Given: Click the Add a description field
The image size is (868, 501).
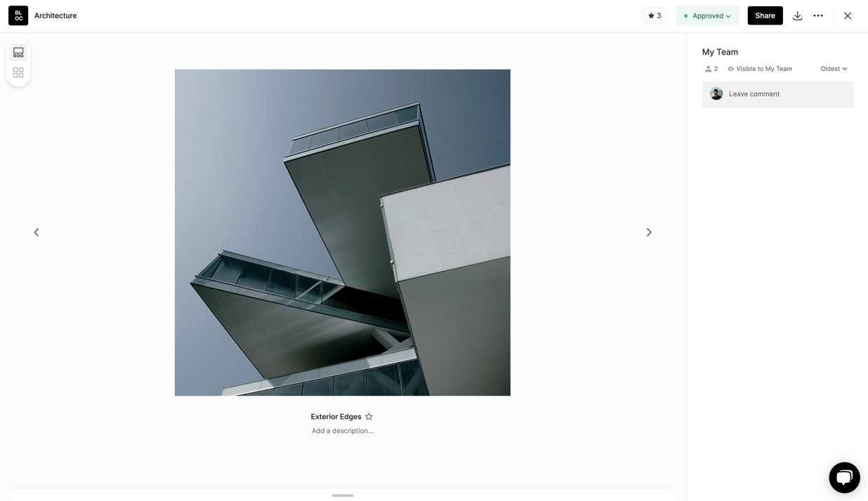Looking at the screenshot, I should [342, 431].
